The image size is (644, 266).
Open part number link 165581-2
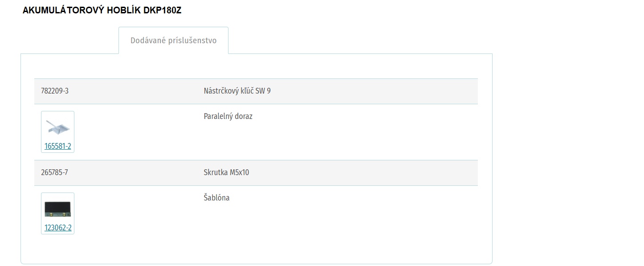[58, 146]
